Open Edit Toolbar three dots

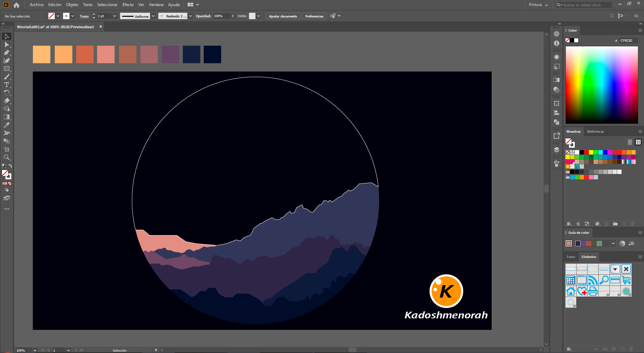(7, 209)
